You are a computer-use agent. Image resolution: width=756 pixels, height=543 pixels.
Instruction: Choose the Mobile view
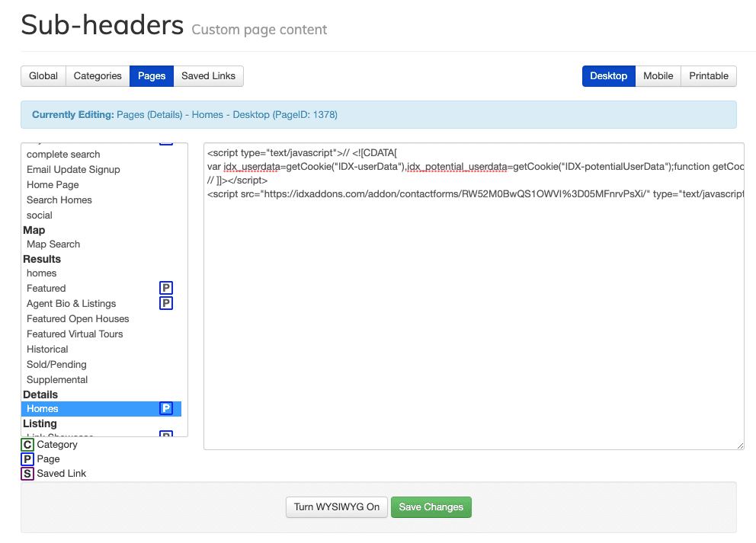tap(658, 76)
